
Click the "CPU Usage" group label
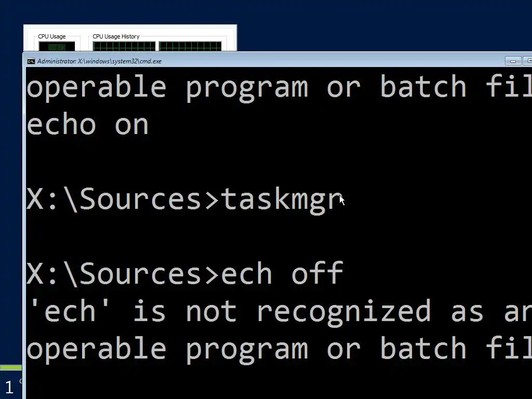(x=52, y=37)
